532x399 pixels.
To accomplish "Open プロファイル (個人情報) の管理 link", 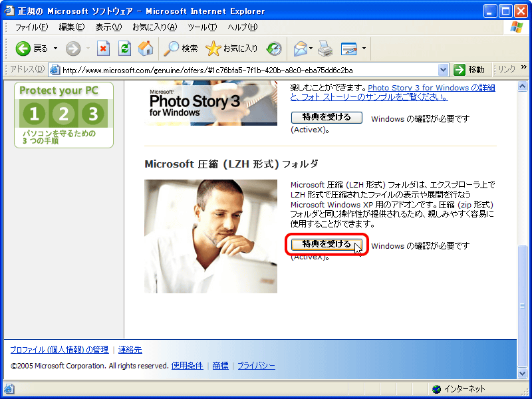I will 59,350.
